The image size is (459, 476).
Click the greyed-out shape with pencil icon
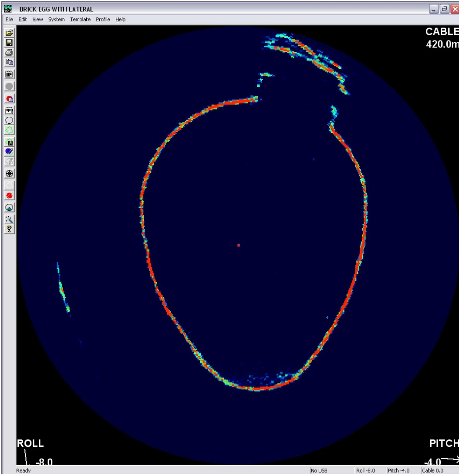coord(10,161)
